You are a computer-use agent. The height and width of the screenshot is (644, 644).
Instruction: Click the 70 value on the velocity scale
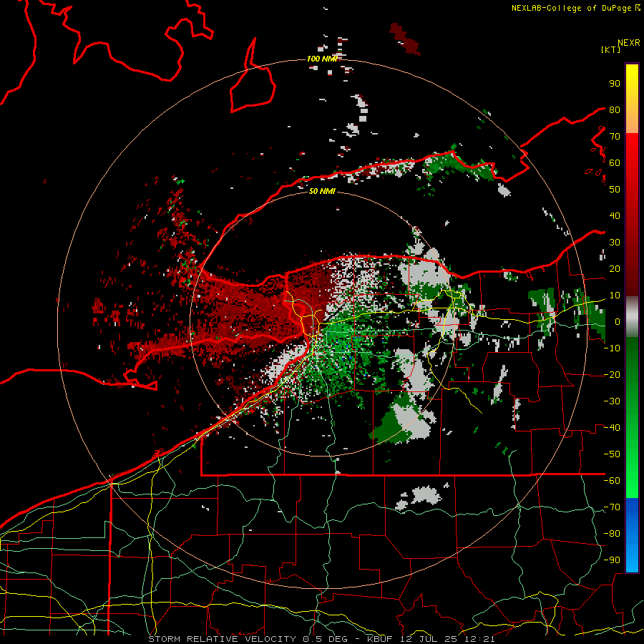pyautogui.click(x=615, y=137)
